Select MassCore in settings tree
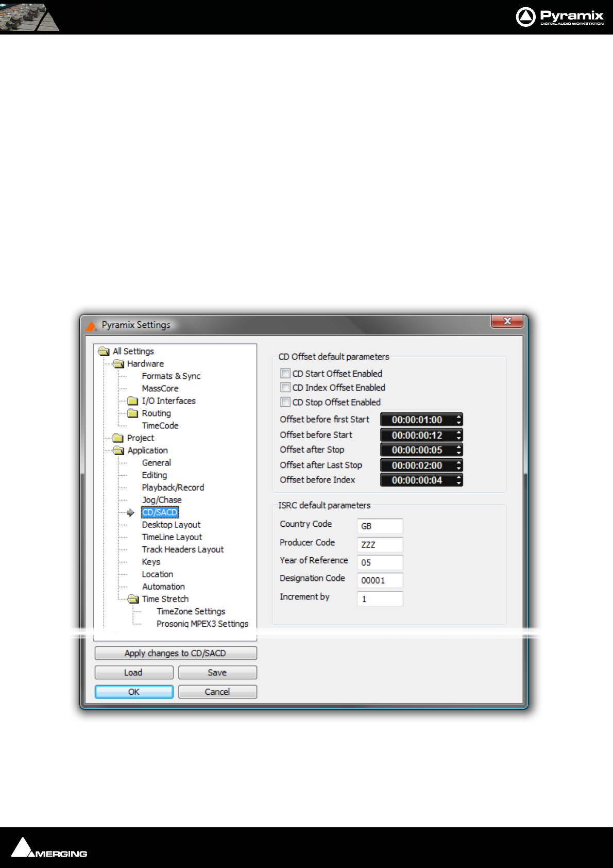 [x=160, y=389]
